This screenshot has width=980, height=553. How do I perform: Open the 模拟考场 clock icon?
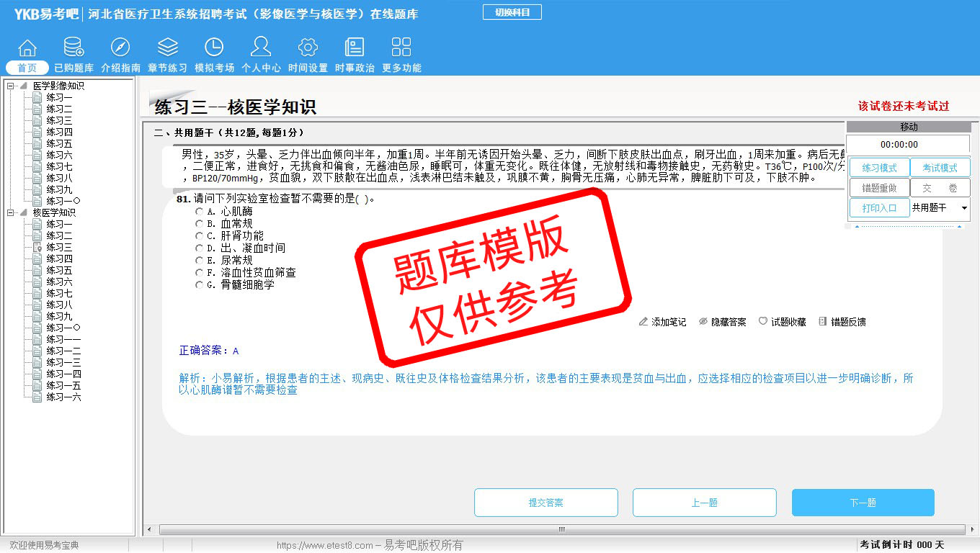point(214,48)
